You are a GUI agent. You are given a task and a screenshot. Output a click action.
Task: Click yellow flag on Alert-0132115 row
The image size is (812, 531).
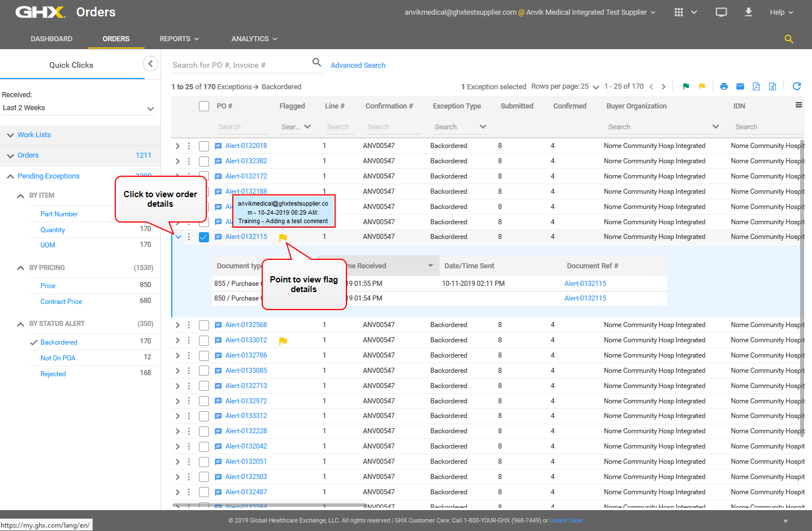click(283, 238)
